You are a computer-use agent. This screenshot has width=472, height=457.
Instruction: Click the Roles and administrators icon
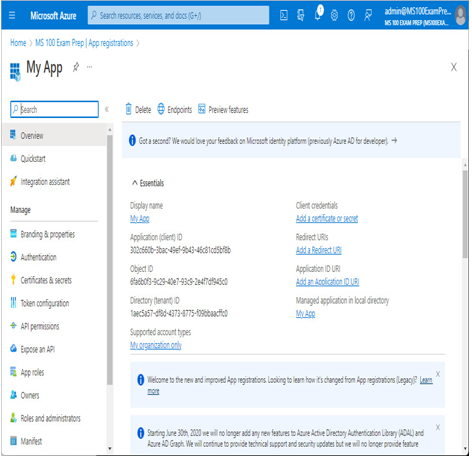[13, 418]
